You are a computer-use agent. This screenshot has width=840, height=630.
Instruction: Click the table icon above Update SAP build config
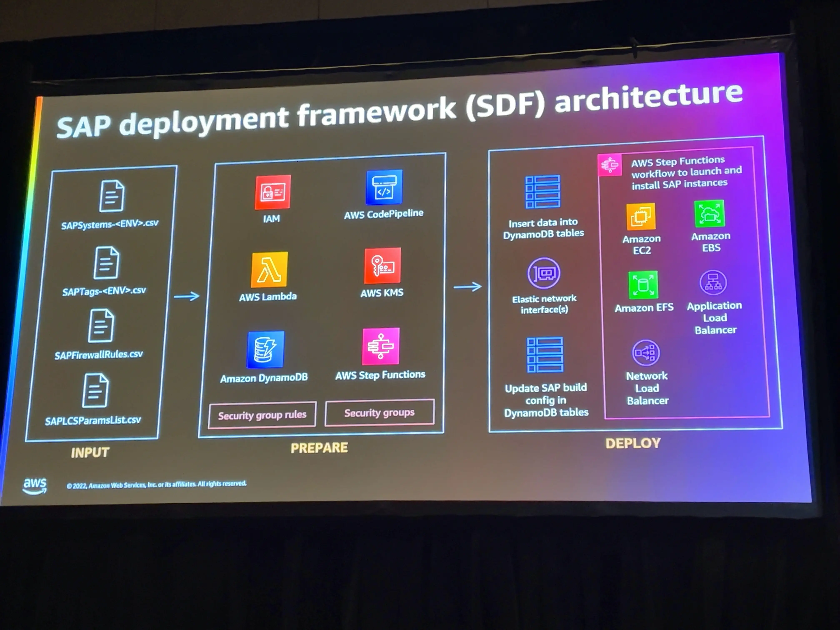pyautogui.click(x=545, y=355)
